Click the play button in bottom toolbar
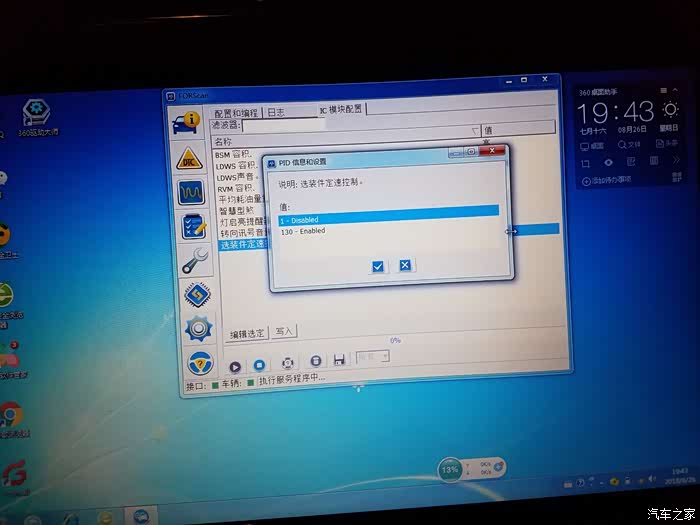 [235, 367]
